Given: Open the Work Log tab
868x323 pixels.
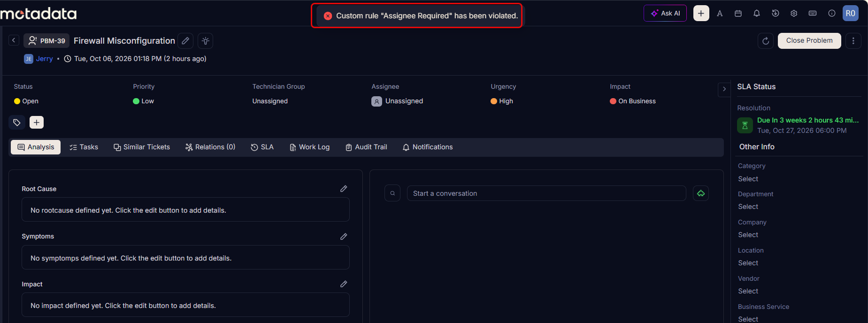Looking at the screenshot, I should [x=310, y=147].
